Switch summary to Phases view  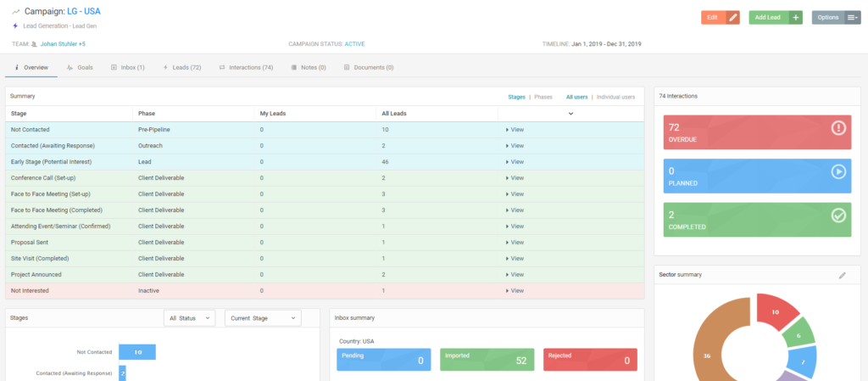coord(543,97)
